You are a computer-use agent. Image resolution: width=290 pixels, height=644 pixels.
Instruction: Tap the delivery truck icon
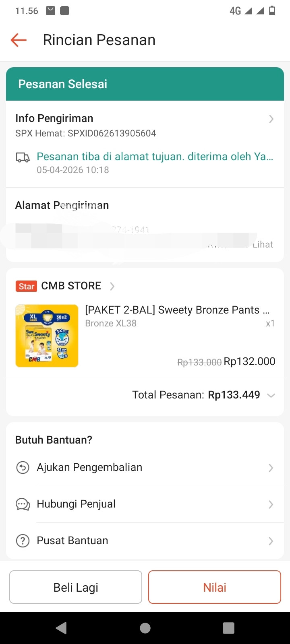pyautogui.click(x=23, y=157)
